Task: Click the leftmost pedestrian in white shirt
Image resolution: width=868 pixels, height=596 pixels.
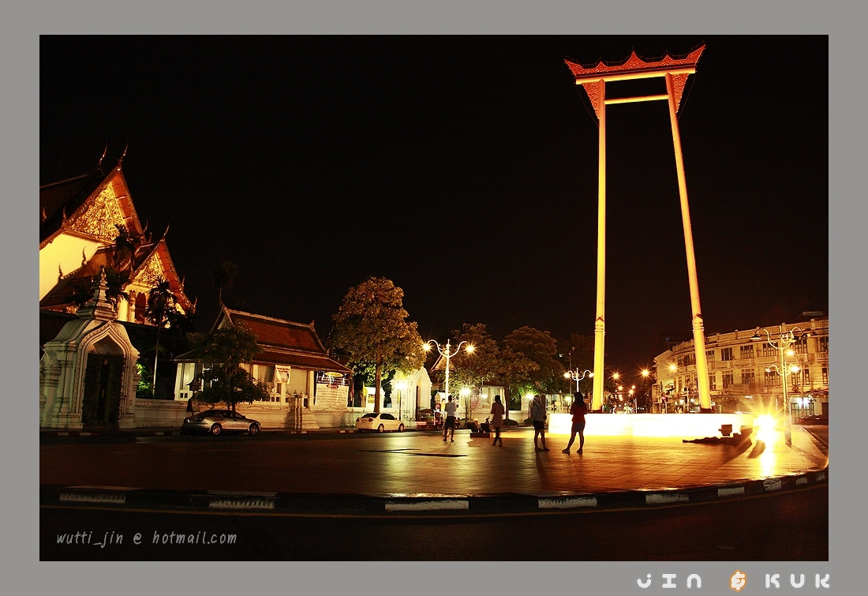Action: click(450, 418)
